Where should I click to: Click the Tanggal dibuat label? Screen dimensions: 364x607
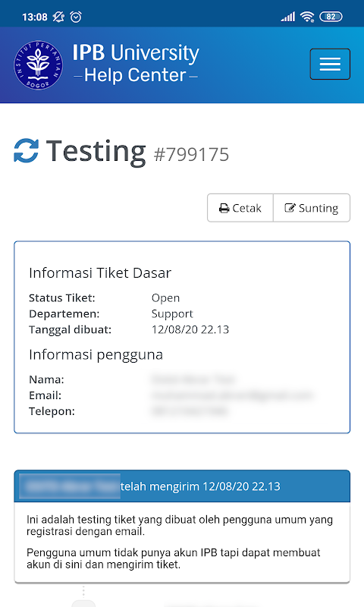click(70, 330)
